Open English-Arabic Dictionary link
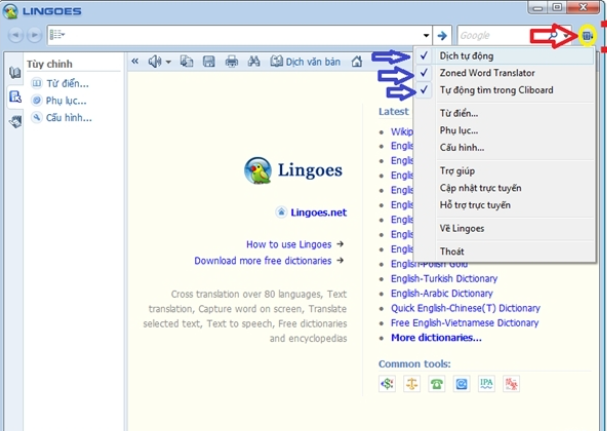Image resolution: width=607 pixels, height=431 pixels. [442, 293]
